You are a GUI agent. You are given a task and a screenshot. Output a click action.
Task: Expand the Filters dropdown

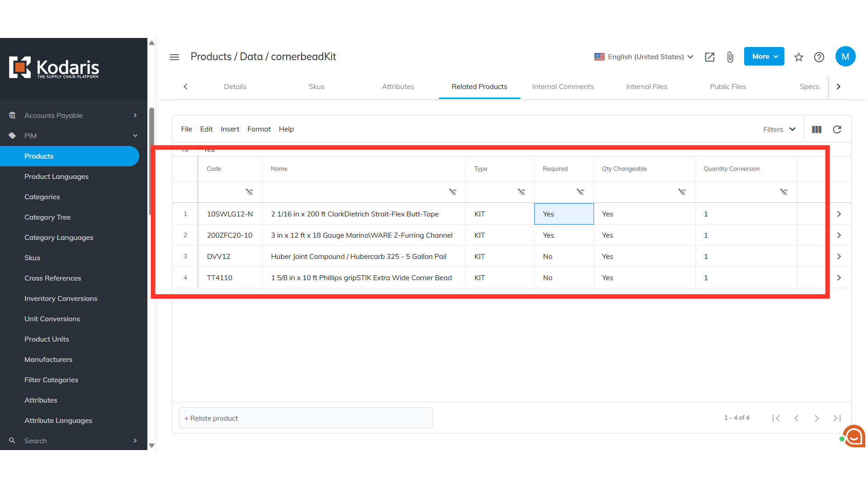779,130
